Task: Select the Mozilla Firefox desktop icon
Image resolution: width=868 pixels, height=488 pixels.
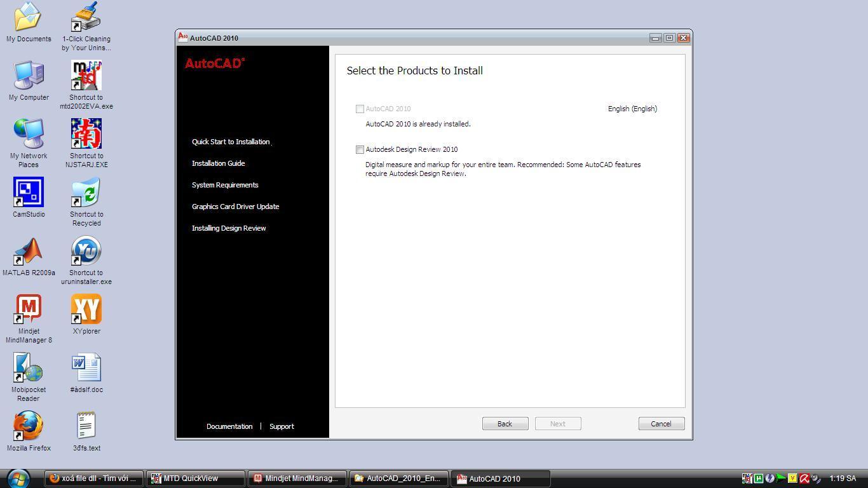Action: coord(29,426)
